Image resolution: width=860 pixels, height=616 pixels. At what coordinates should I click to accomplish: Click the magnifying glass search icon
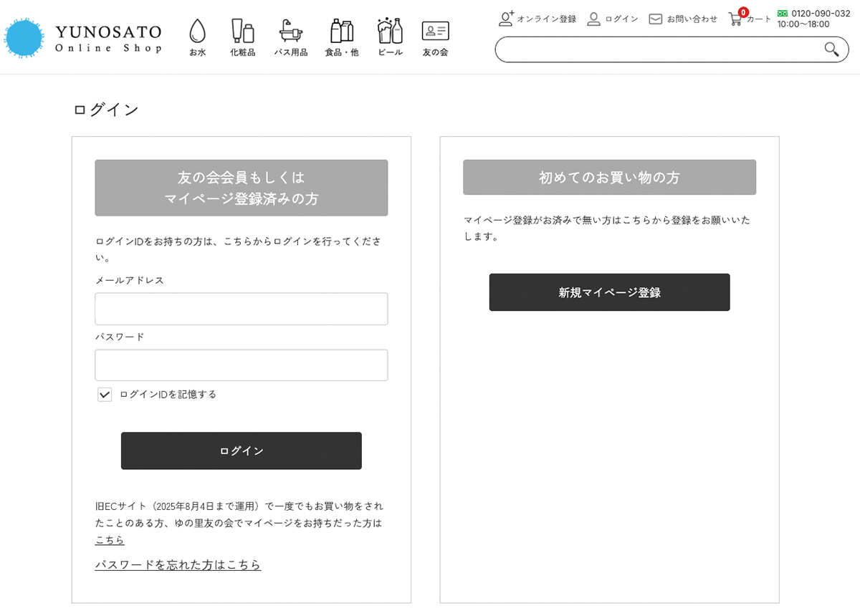point(831,49)
